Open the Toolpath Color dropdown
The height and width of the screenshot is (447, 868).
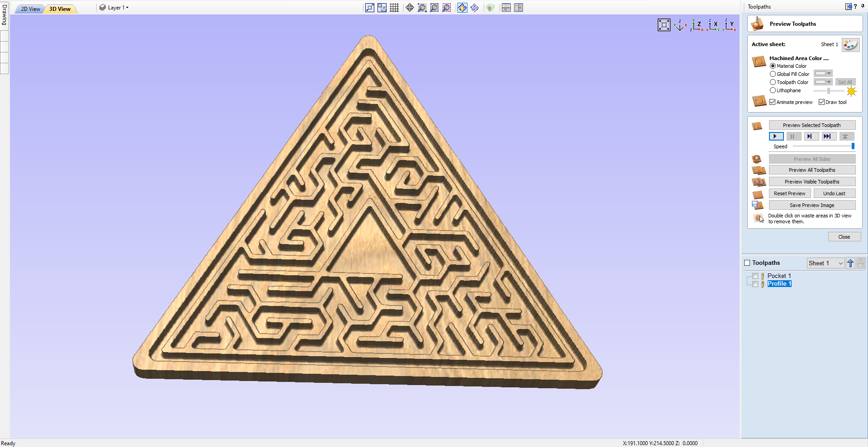829,82
